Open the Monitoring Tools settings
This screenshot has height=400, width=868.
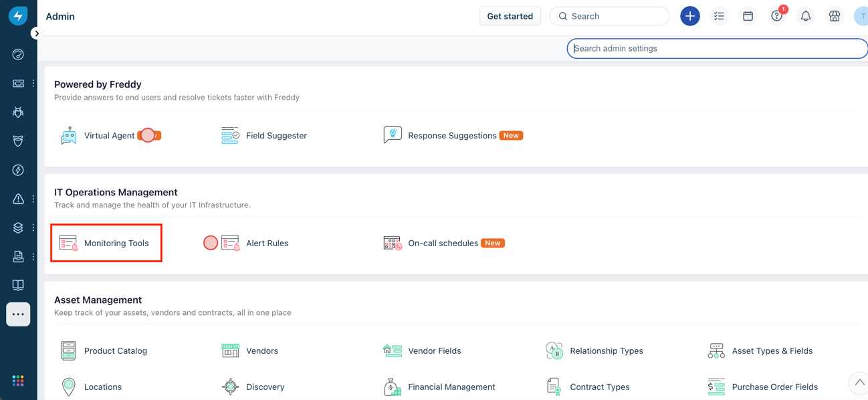(106, 243)
